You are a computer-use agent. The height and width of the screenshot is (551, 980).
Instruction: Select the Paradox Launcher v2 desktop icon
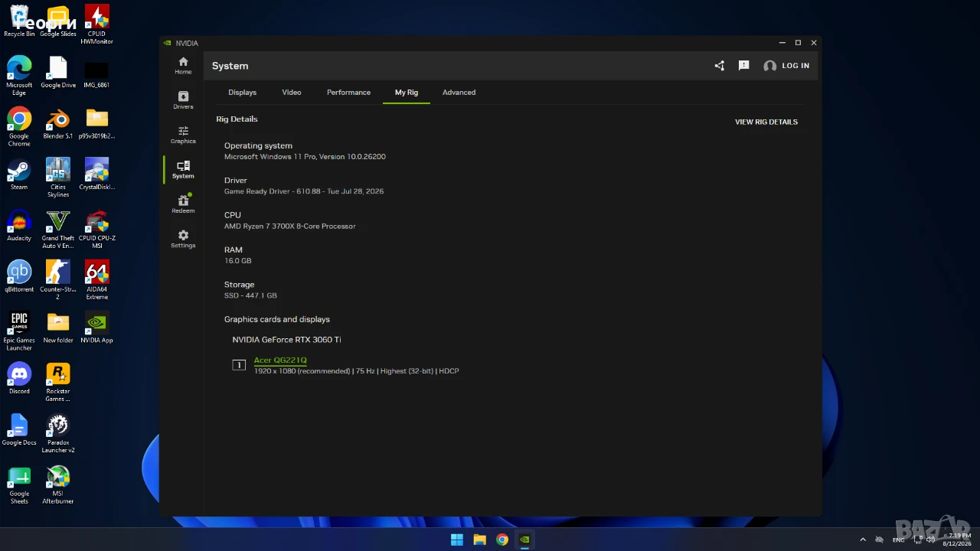click(58, 434)
